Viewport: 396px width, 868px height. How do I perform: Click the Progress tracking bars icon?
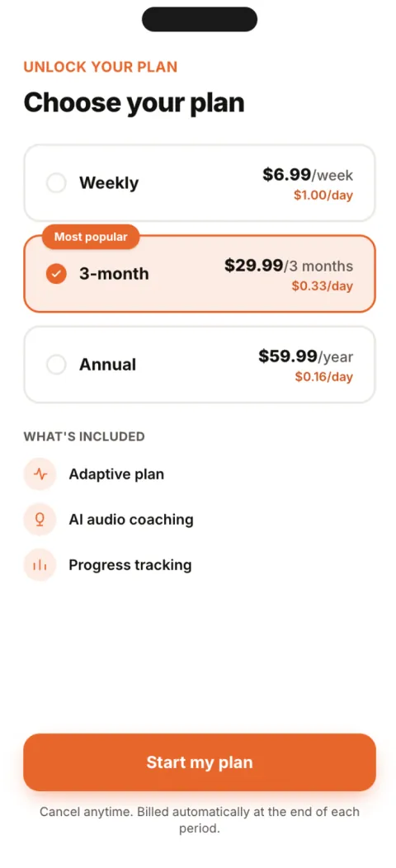(x=40, y=565)
